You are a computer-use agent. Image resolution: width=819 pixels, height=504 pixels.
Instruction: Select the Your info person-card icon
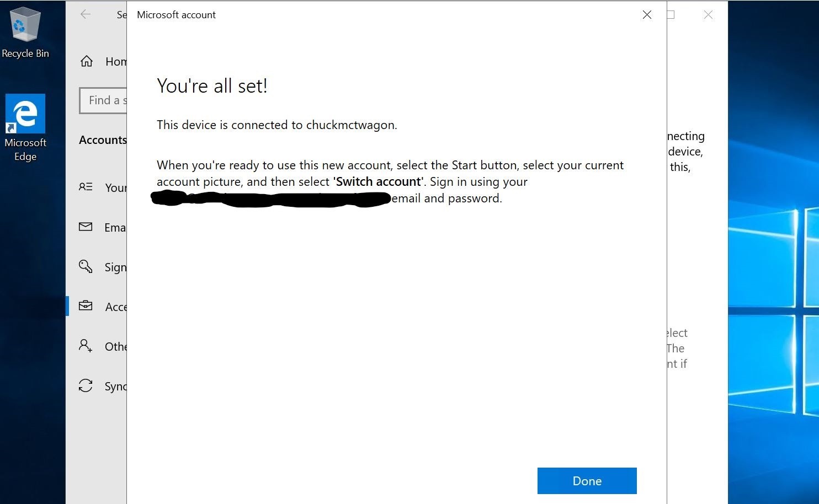(86, 187)
